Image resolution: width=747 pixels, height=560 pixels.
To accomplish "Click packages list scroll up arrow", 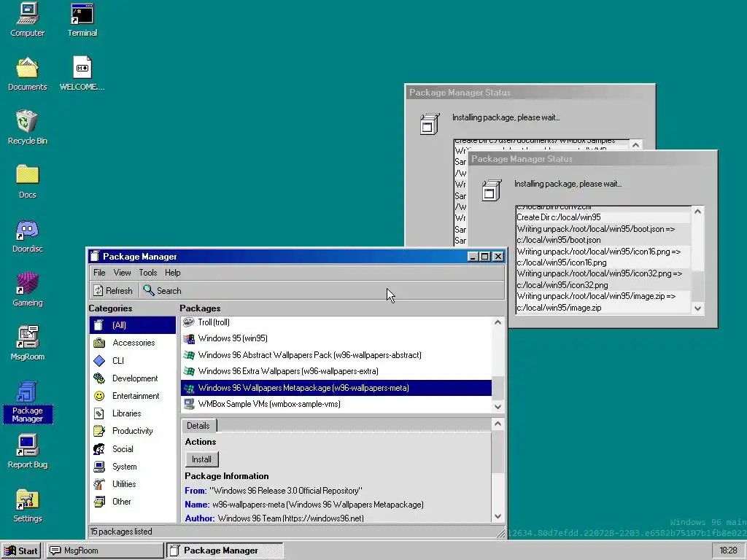I will pos(498,322).
